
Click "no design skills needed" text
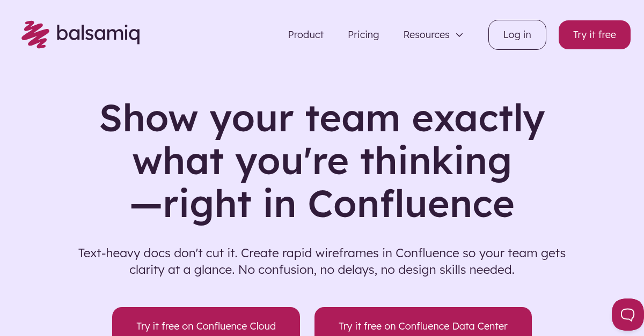[448, 270]
